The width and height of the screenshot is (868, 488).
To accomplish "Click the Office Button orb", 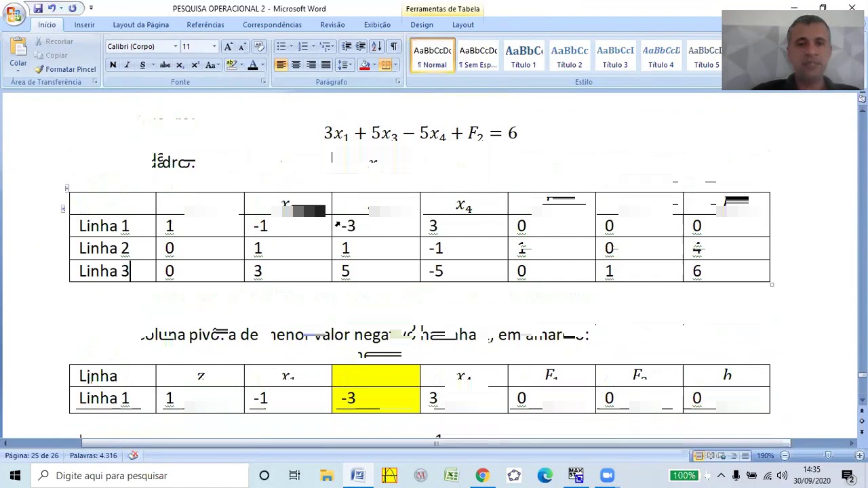I will point(14,14).
